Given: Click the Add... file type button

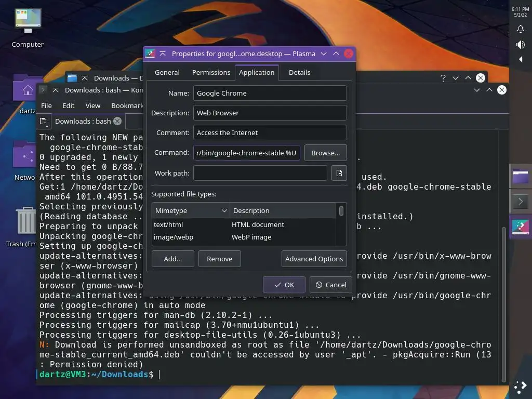Looking at the screenshot, I should [x=172, y=259].
